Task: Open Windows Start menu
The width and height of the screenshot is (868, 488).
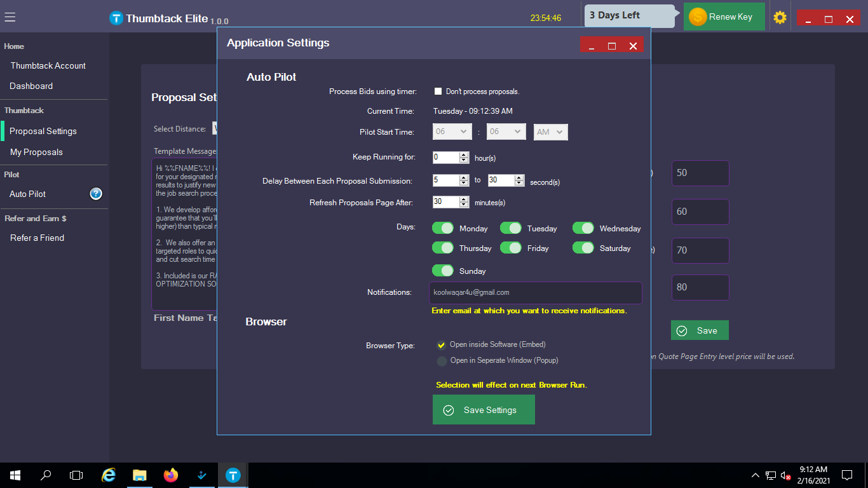Action: (x=15, y=475)
